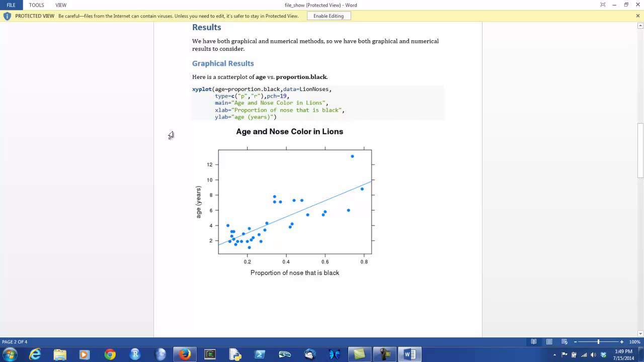Image resolution: width=644 pixels, height=362 pixels.
Task: Click the network signal tray icon
Action: tap(584, 354)
